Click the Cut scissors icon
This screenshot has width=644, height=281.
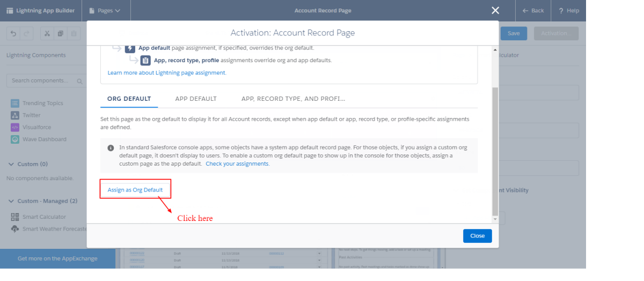(47, 33)
